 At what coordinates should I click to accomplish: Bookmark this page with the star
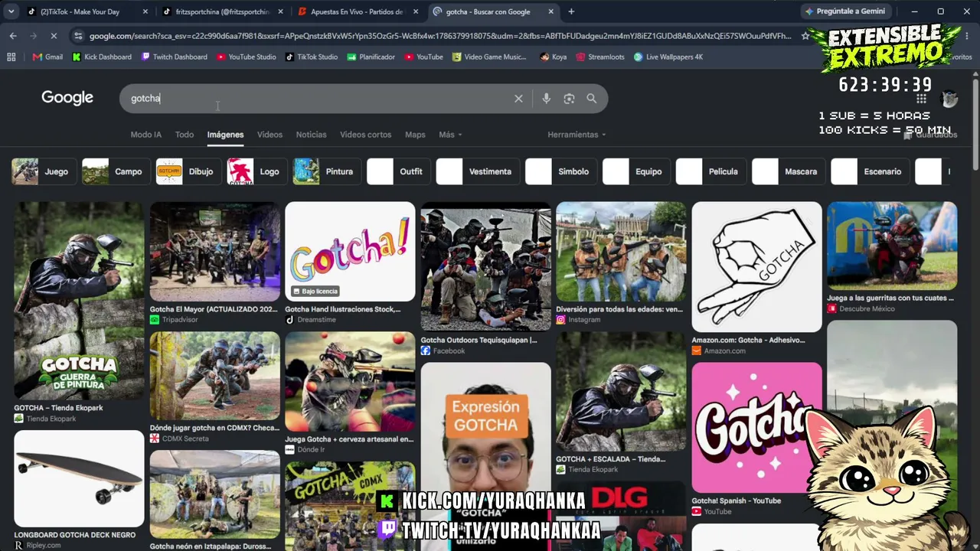point(805,36)
